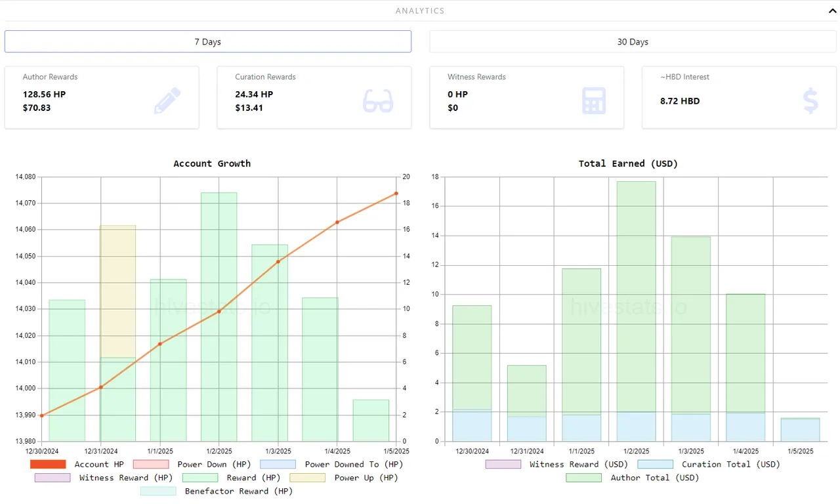Click the Analytics section header label
Screen dimensions: 840x504
[420, 10]
